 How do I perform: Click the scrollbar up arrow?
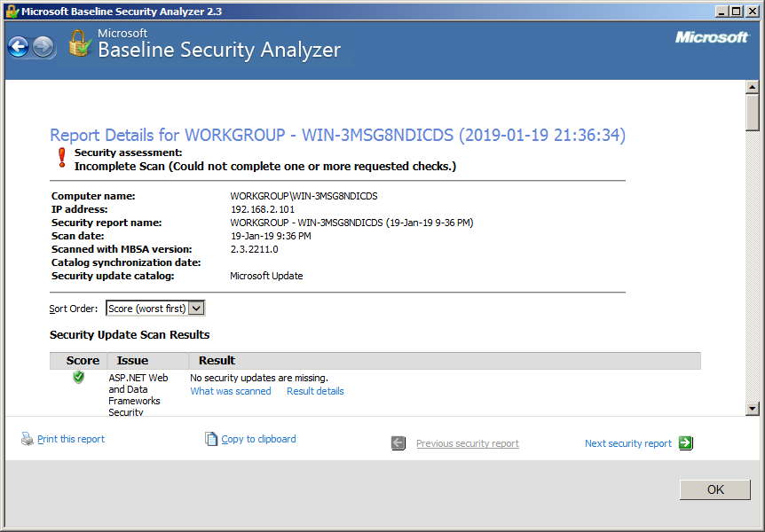(x=753, y=87)
